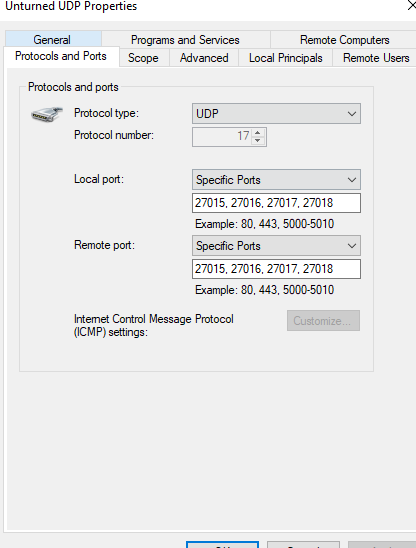The width and height of the screenshot is (416, 548).
Task: Increase protocol number with the up arrow
Action: (258, 133)
